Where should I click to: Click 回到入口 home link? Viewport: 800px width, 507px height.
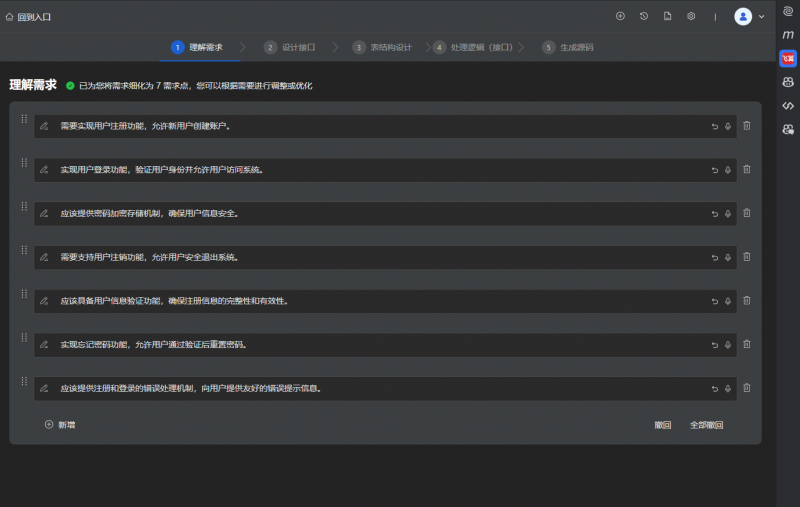pos(28,17)
